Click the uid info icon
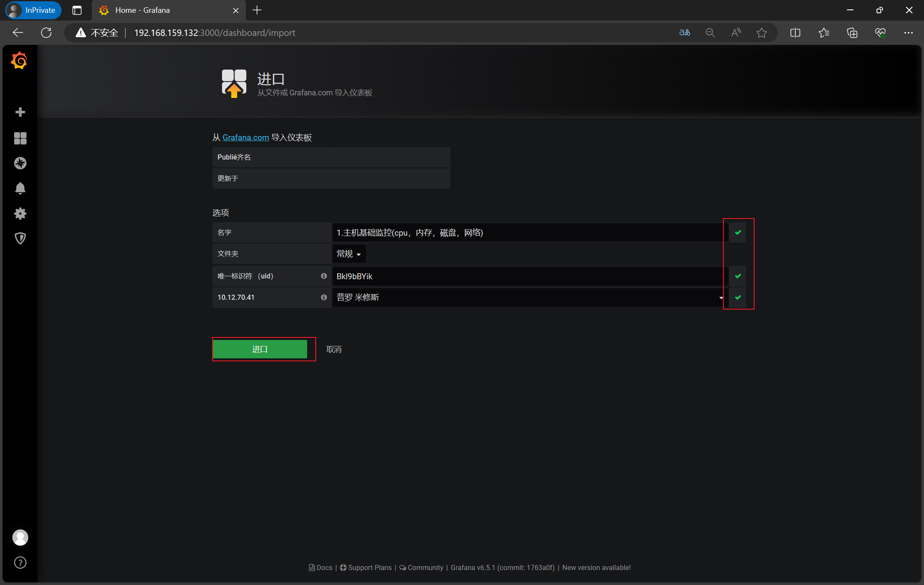Image resolution: width=924 pixels, height=585 pixels. pyautogui.click(x=324, y=276)
